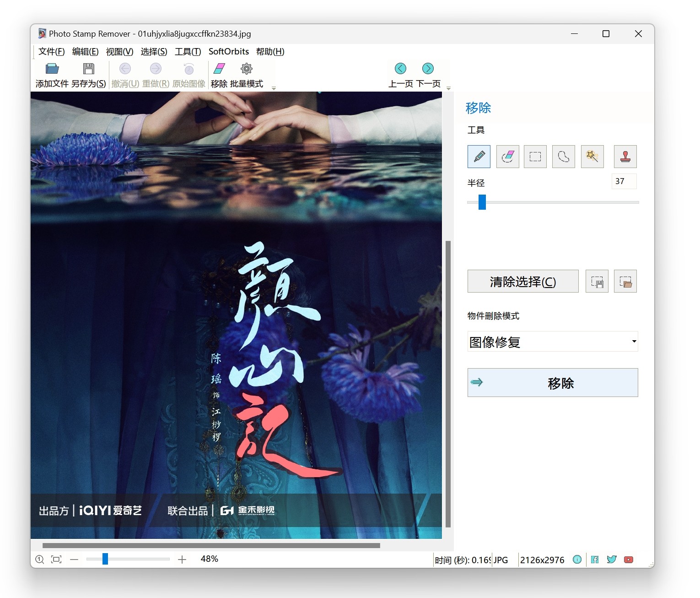Click the fit-to-window zoom icon
This screenshot has height=598, width=700.
tap(56, 559)
